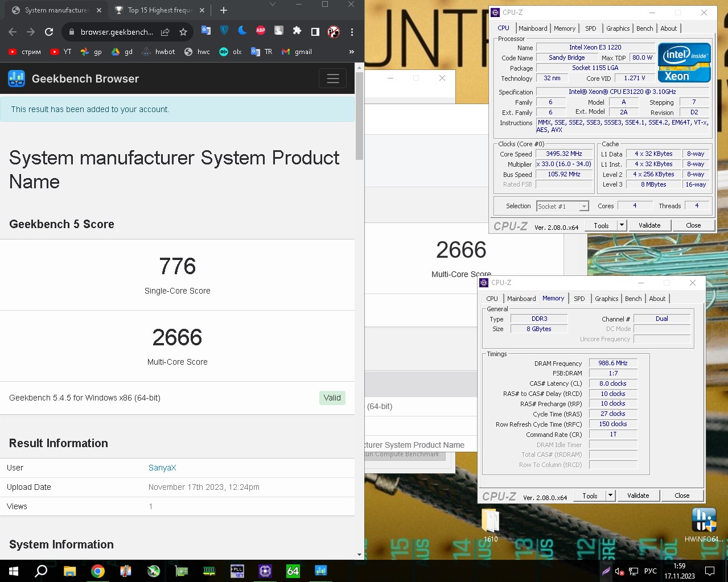
Task: Click Tools button in lower CPU-Z window
Action: pos(590,496)
